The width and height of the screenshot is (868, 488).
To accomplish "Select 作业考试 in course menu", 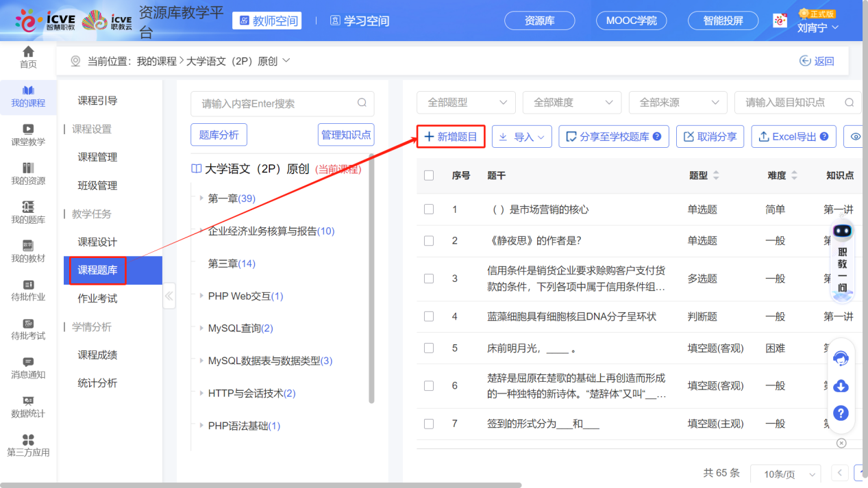I will coord(97,298).
